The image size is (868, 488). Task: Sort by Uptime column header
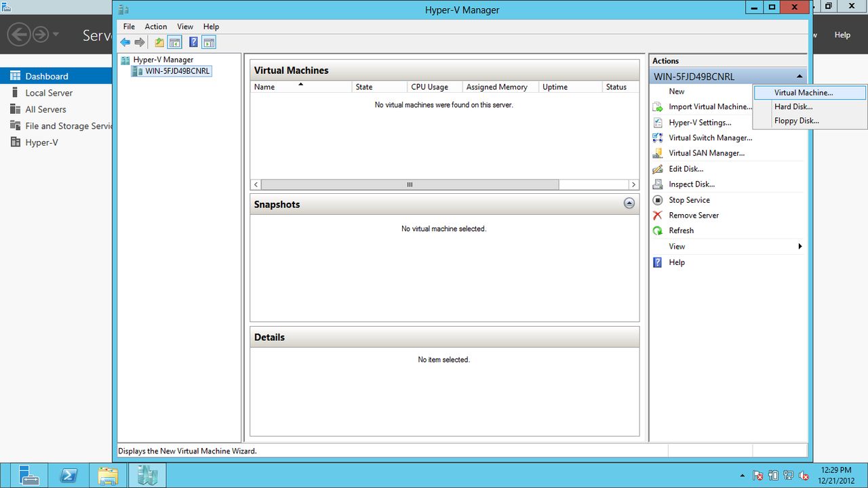[570, 87]
